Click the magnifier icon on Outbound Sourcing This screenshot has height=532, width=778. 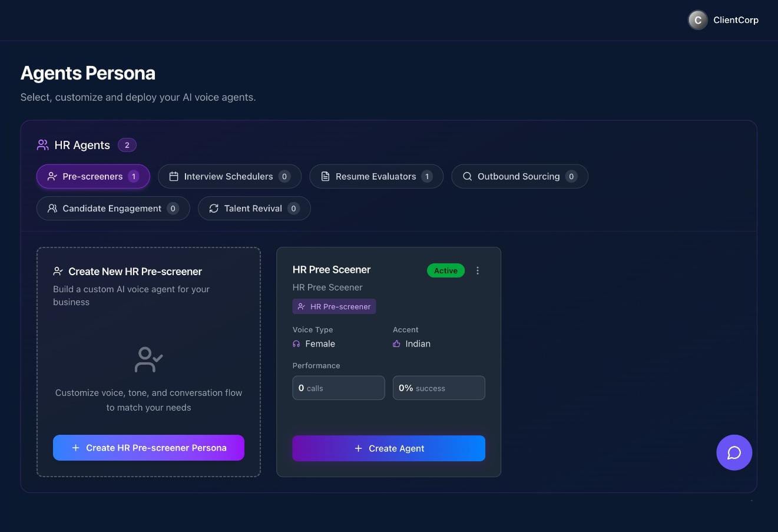point(467,176)
